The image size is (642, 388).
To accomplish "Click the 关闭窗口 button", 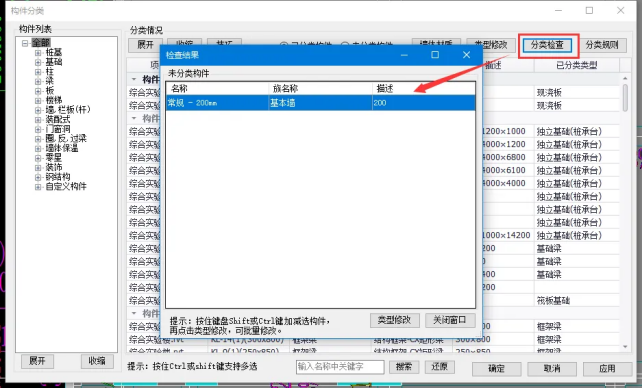I will pyautogui.click(x=450, y=320).
